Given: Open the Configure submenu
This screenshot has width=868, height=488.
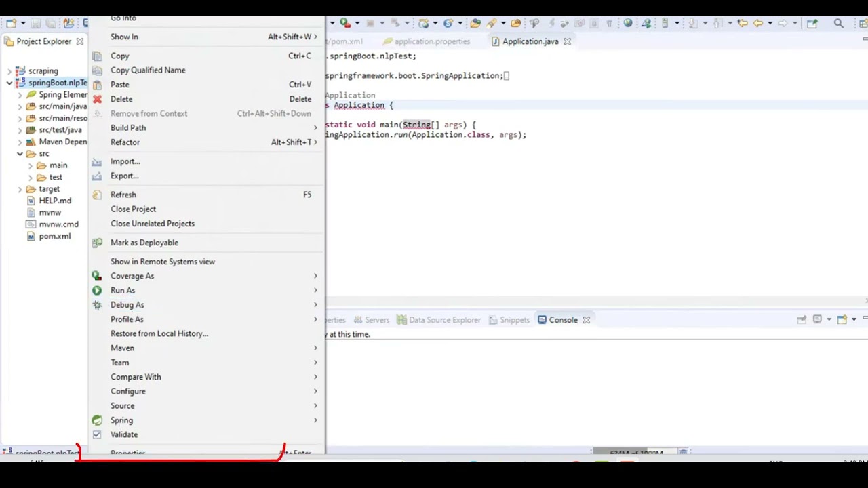Looking at the screenshot, I should click(x=207, y=391).
